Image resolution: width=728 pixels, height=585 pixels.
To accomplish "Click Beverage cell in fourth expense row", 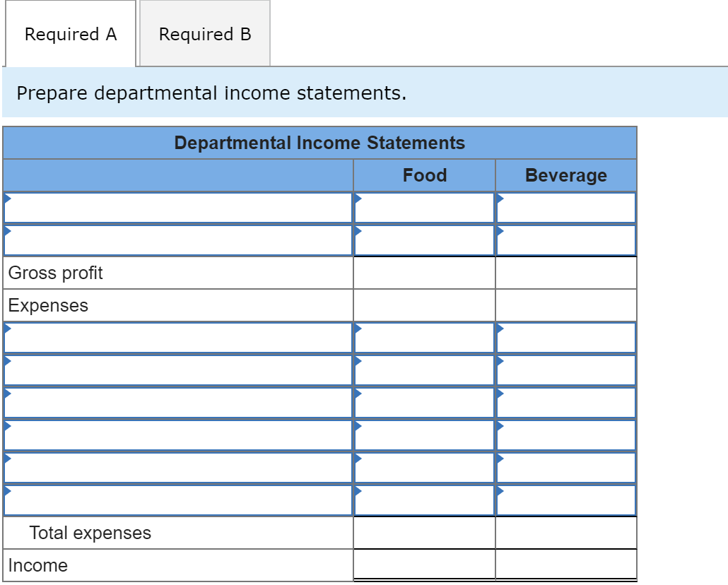I will click(x=566, y=435).
